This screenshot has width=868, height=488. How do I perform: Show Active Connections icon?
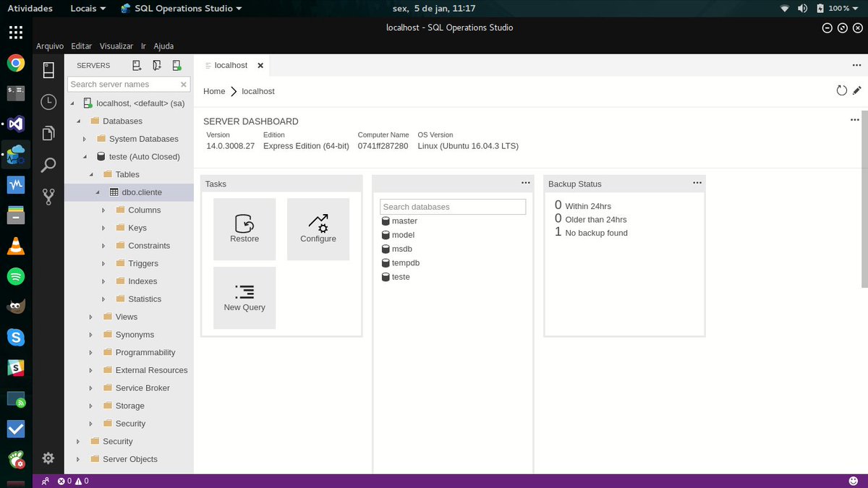point(176,65)
